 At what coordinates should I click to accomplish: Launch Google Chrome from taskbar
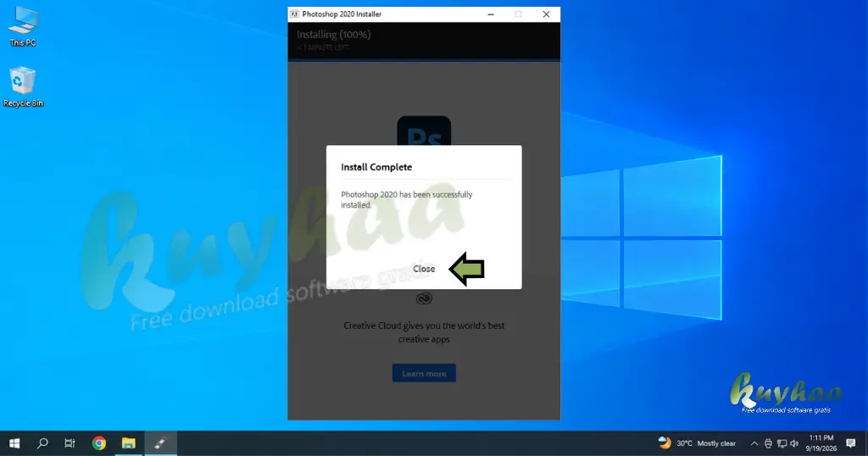pyautogui.click(x=99, y=443)
